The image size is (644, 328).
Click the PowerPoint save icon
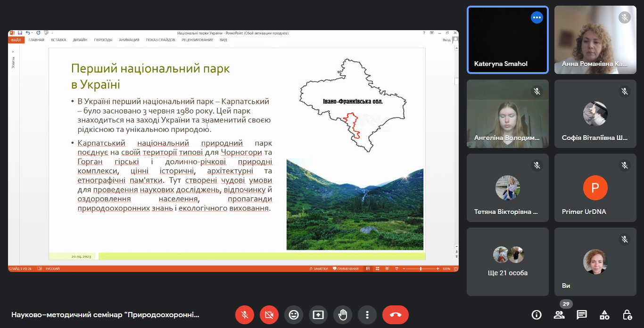pos(20,33)
